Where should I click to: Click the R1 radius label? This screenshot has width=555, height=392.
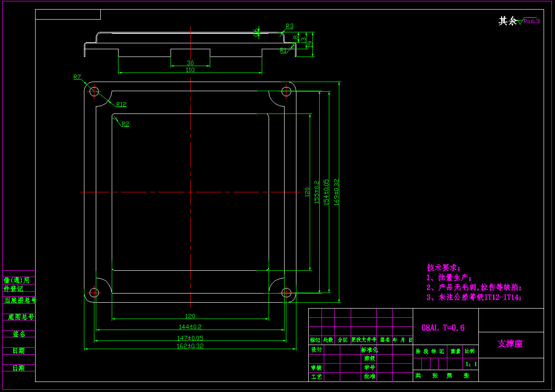click(284, 51)
